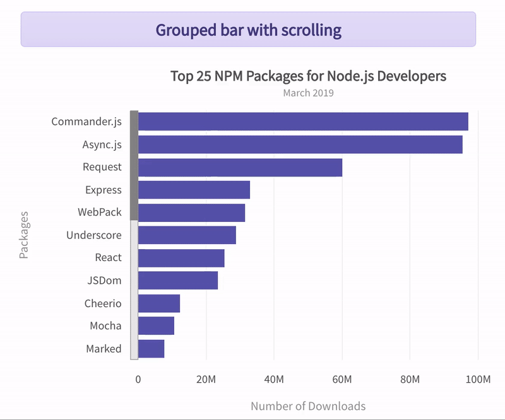The width and height of the screenshot is (505, 420).
Task: Click the light scrollbar track below thumb
Action: (134, 290)
